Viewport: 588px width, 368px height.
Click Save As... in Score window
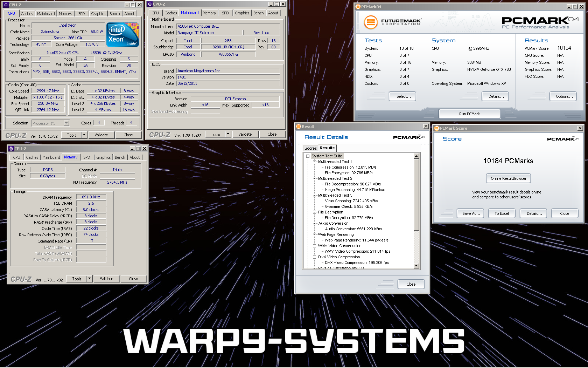[470, 213]
